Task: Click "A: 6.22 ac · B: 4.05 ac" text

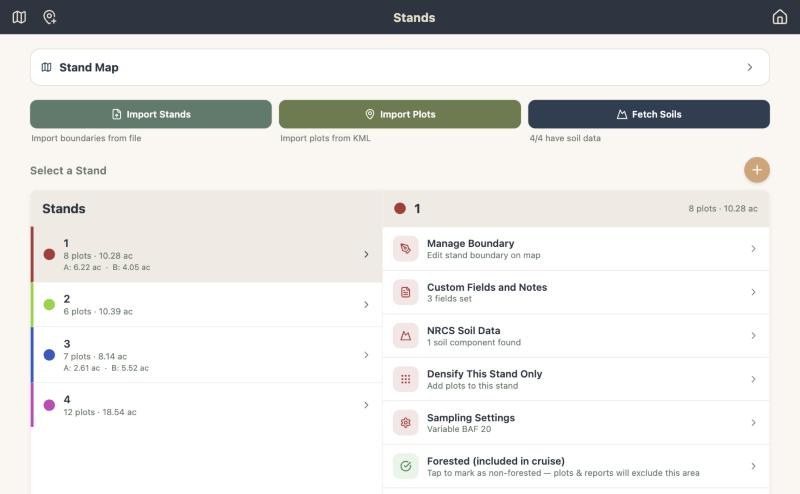Action: (107, 267)
